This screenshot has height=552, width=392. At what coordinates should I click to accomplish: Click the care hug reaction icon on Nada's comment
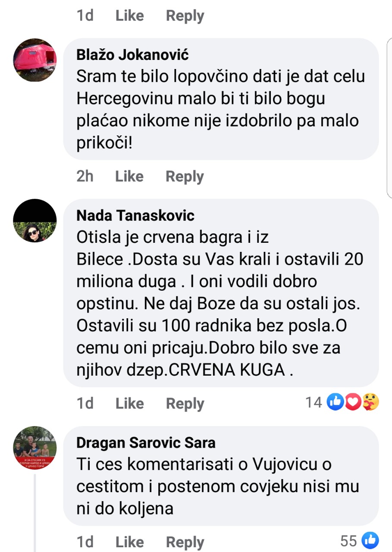point(370,402)
